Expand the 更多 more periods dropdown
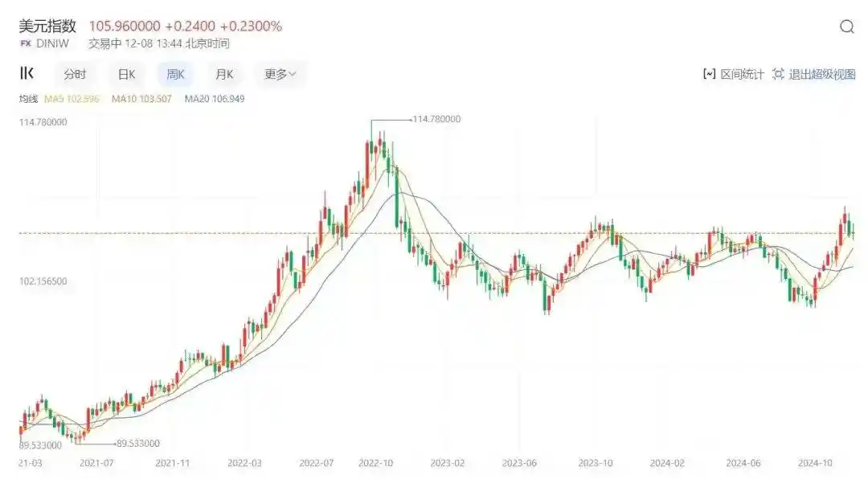 click(280, 74)
